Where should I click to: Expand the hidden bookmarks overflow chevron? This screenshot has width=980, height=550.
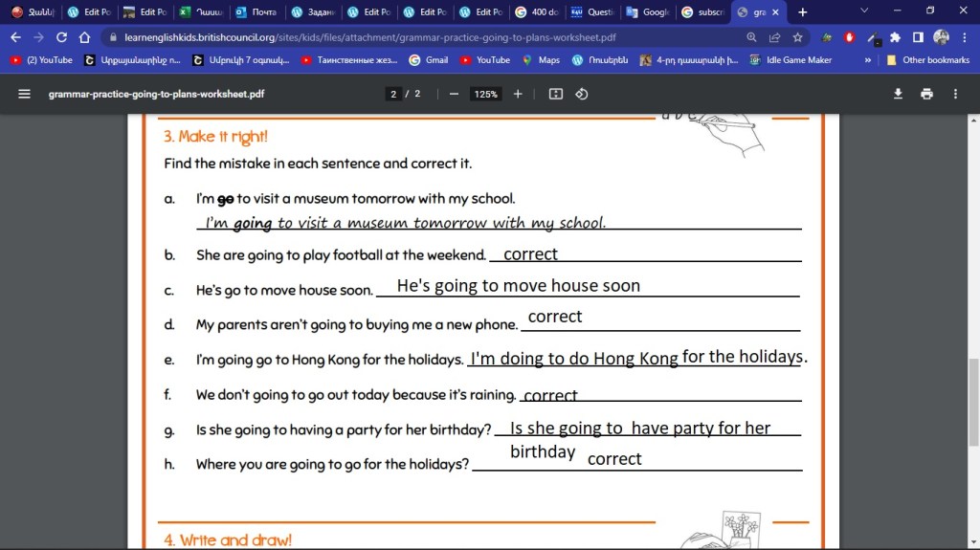pyautogui.click(x=867, y=59)
